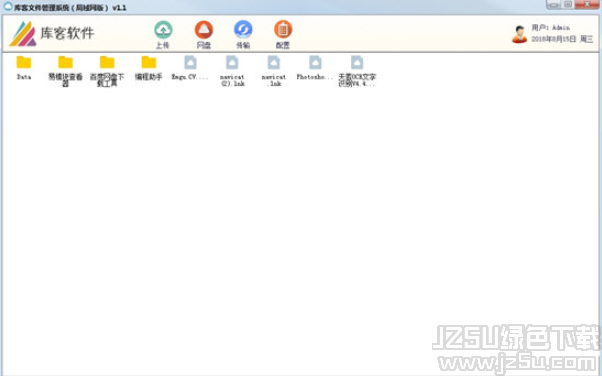Screen dimensions: 602x376
Task: Click the 库客软件 logo
Action: 52,33
